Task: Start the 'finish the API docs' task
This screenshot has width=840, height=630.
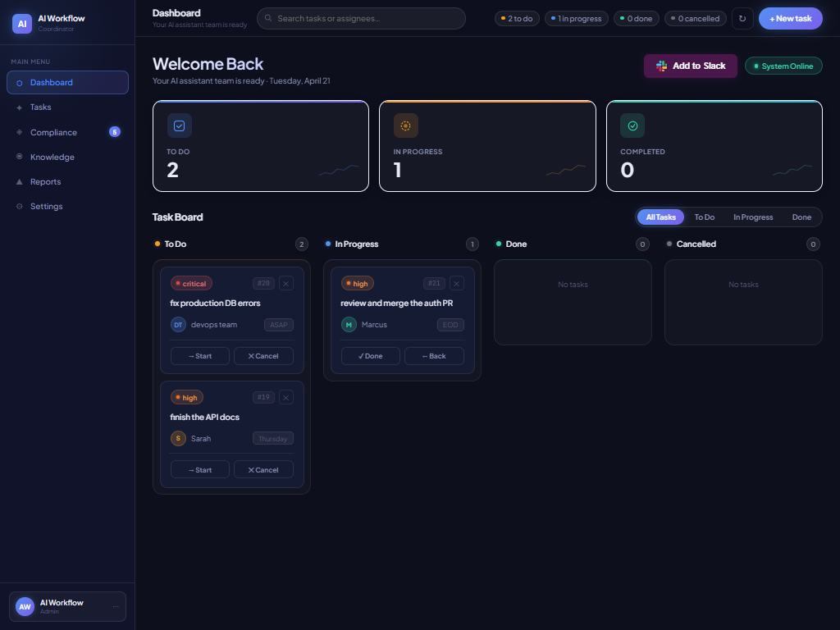Action: point(199,469)
